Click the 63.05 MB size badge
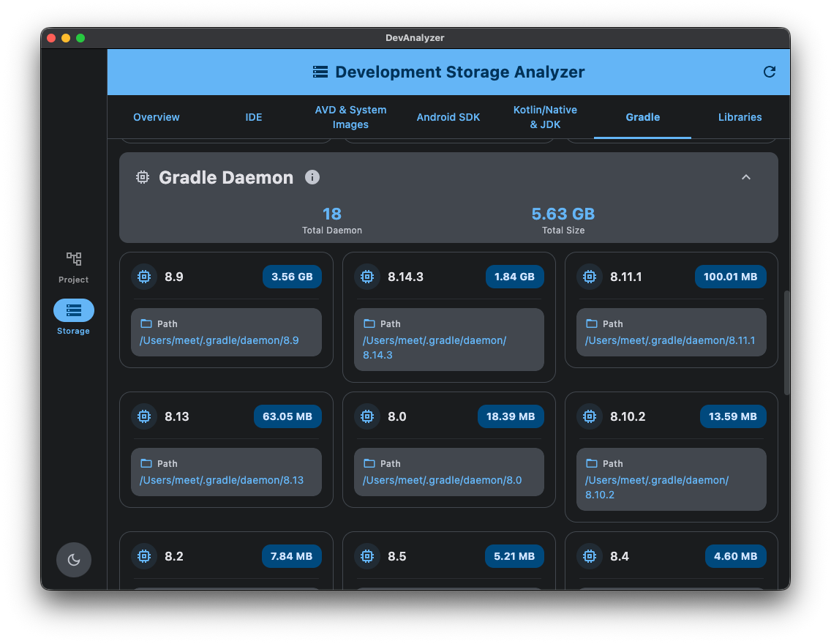The height and width of the screenshot is (644, 831). pos(287,416)
